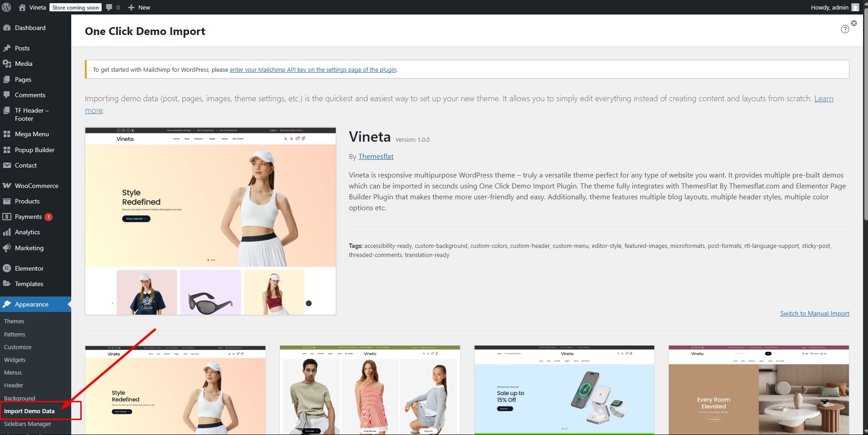Screen dimensions: 868x435
Task: Click the Version: 1.0.0 text
Action: click(412, 139)
